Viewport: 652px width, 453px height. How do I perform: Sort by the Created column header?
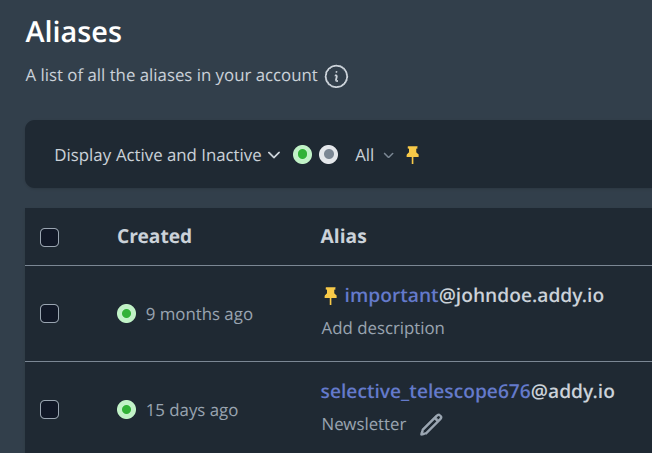click(154, 236)
